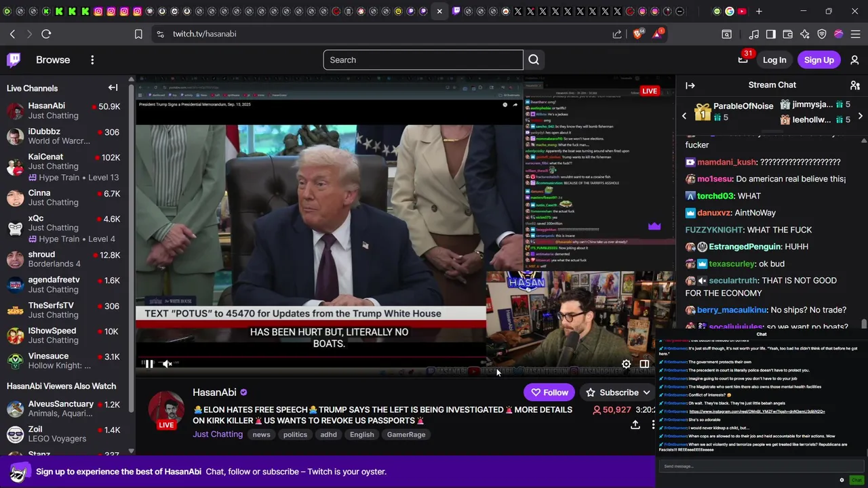The width and height of the screenshot is (868, 488).
Task: Click the HasanAbi profile avatar
Action: tap(166, 409)
